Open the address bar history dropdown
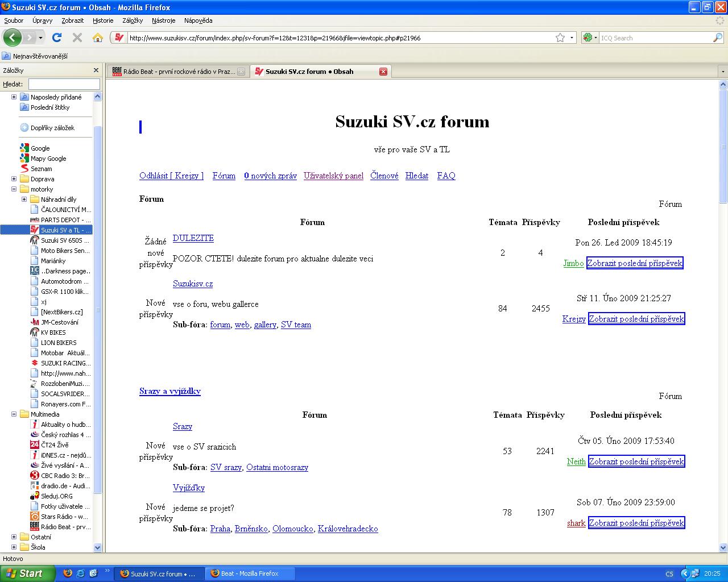The width and height of the screenshot is (728, 582). (572, 38)
